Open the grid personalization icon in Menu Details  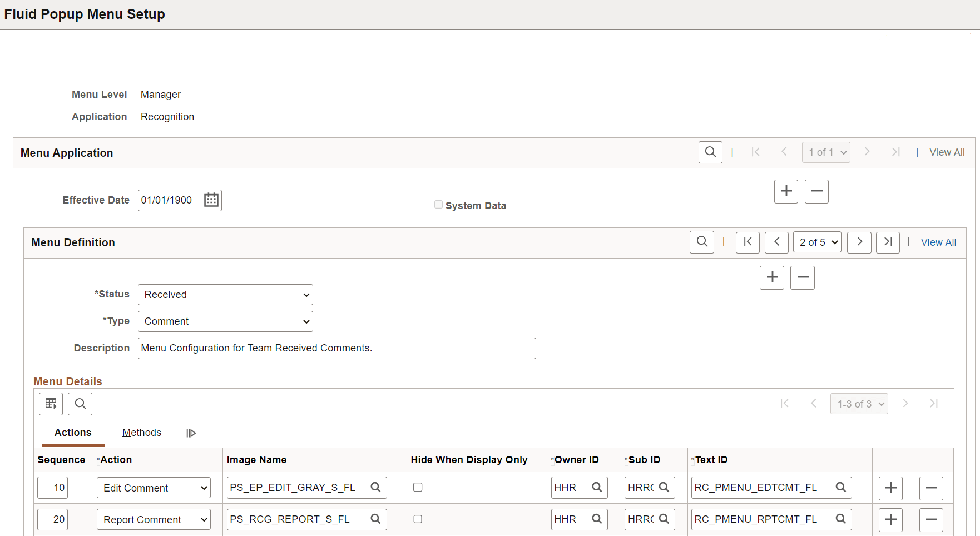[x=51, y=404]
